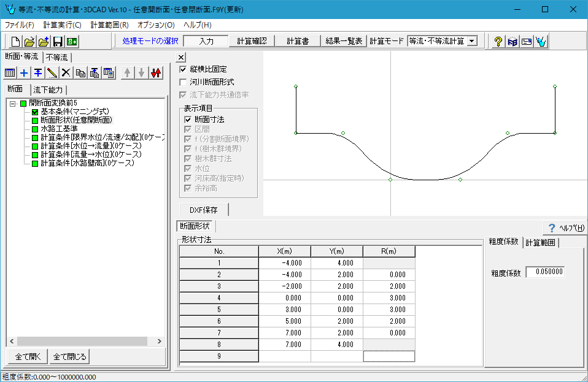588x382 pixels.
Task: Select 水路工基準 tree item
Action: click(60, 129)
